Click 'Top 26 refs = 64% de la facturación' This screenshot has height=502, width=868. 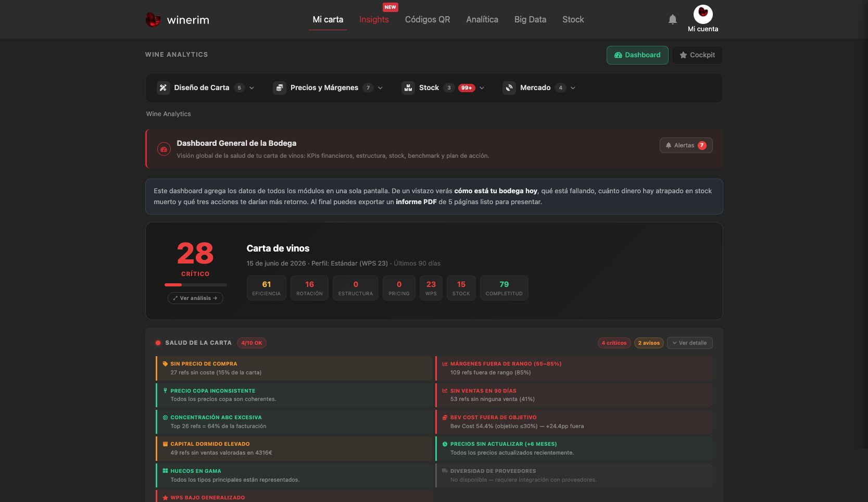(218, 426)
